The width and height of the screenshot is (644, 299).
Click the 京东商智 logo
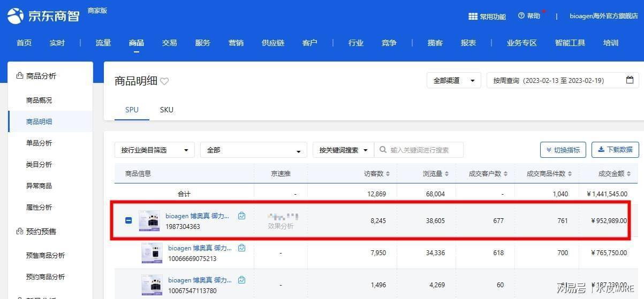point(43,16)
